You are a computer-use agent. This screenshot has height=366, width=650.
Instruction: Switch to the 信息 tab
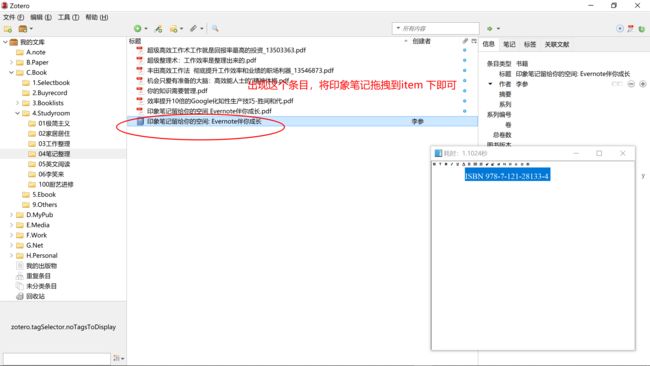[488, 44]
